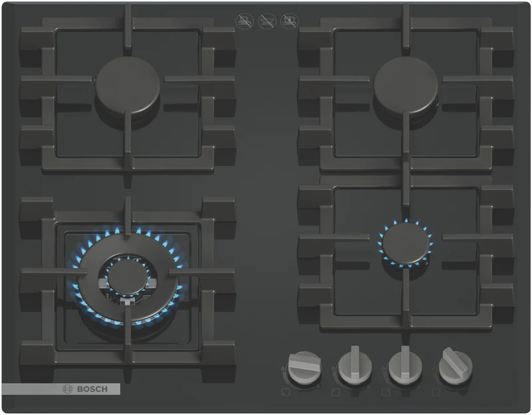Click the first crossed-out pan warning icon

(x=244, y=21)
